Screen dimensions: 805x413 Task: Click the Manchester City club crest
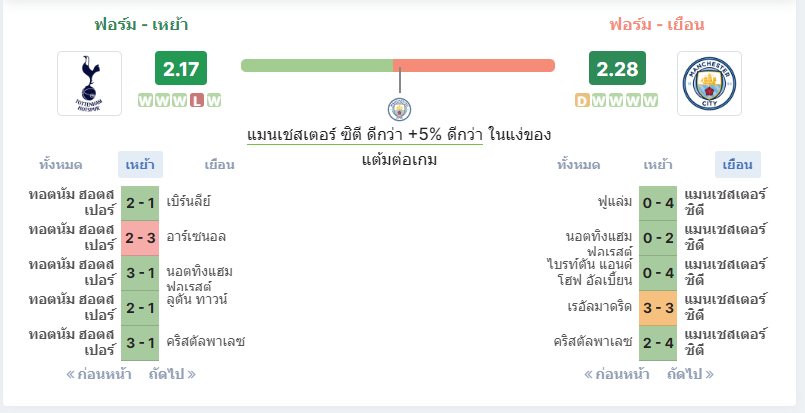tap(709, 83)
